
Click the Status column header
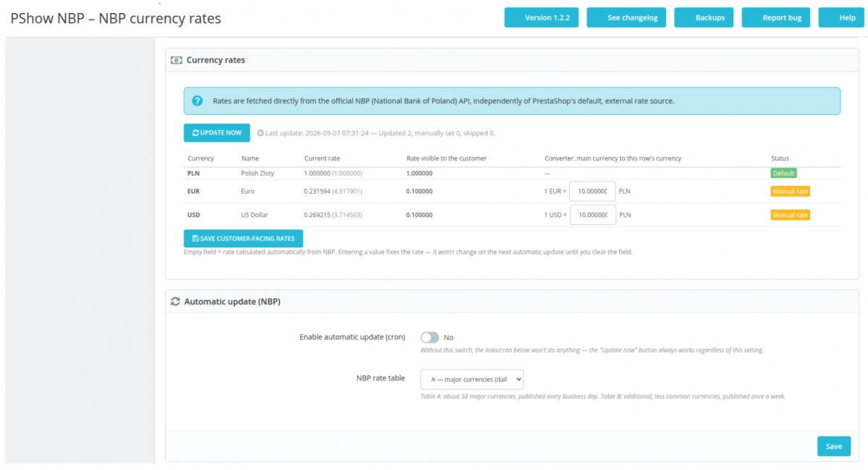pos(780,158)
